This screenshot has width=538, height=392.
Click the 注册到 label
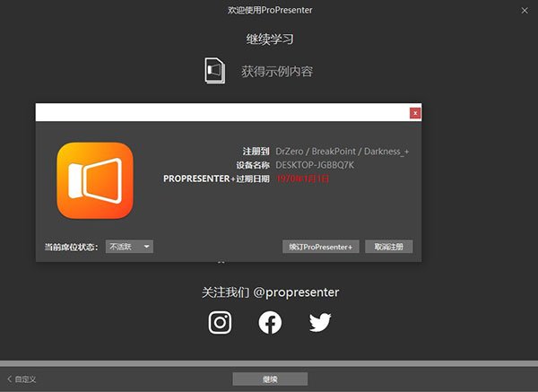point(256,152)
